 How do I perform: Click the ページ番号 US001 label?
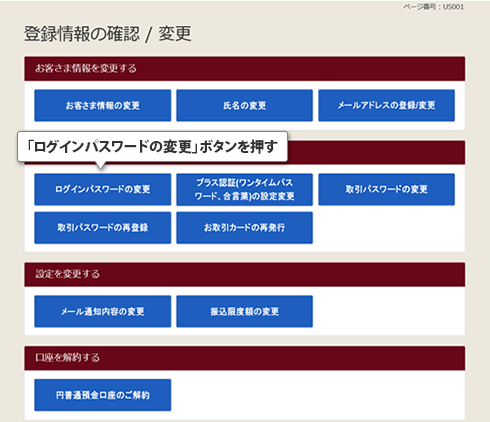[x=433, y=7]
